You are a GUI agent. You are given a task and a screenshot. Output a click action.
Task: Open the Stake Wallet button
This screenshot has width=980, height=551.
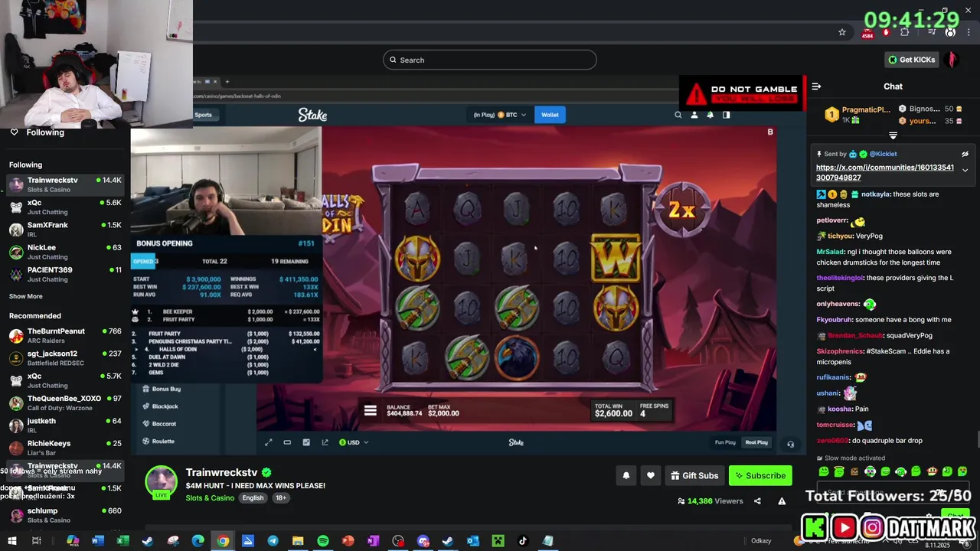(x=550, y=115)
